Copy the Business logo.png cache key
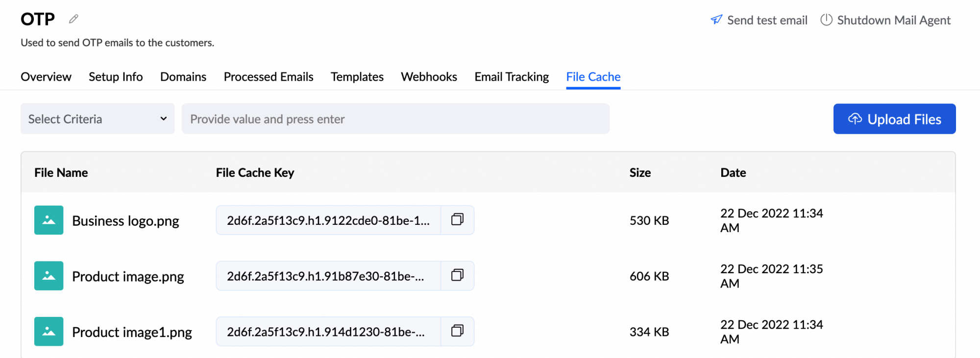This screenshot has width=980, height=358. (457, 220)
